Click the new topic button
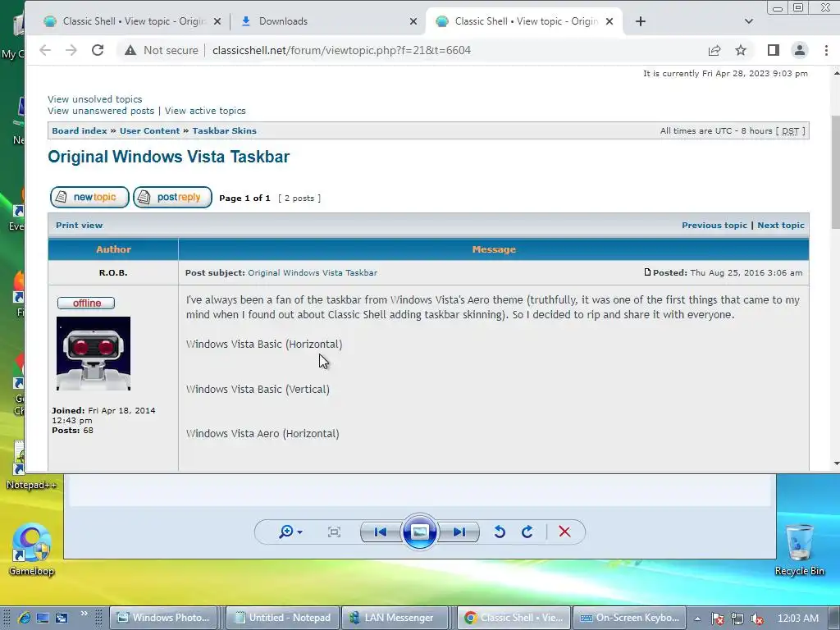 coord(89,197)
